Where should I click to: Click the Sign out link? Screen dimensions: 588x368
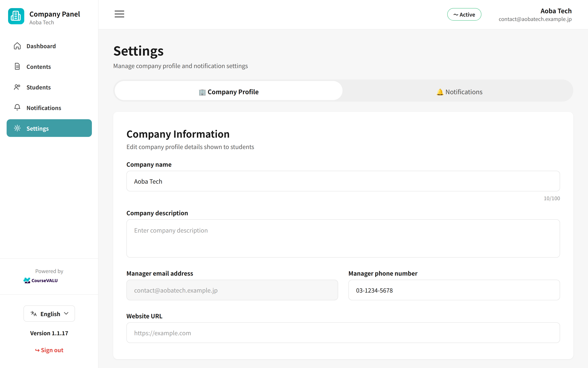point(49,350)
